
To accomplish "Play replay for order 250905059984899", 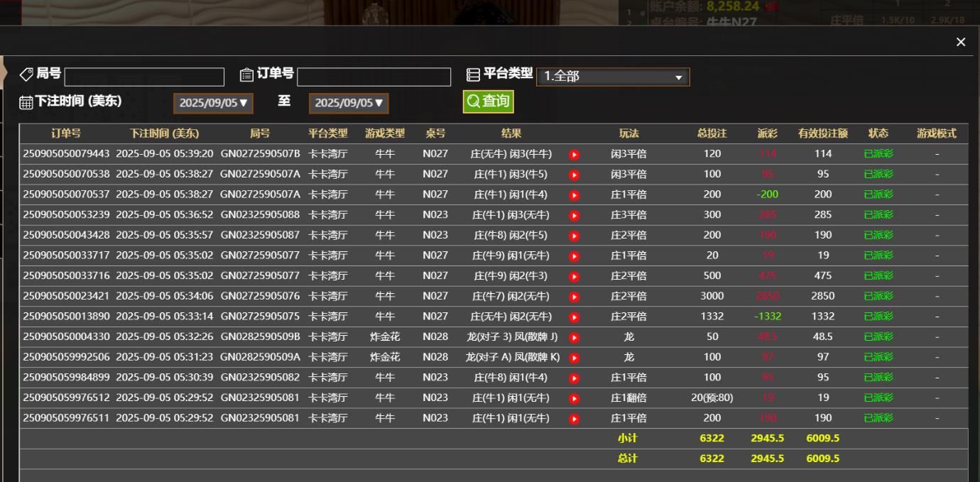I will pyautogui.click(x=574, y=378).
